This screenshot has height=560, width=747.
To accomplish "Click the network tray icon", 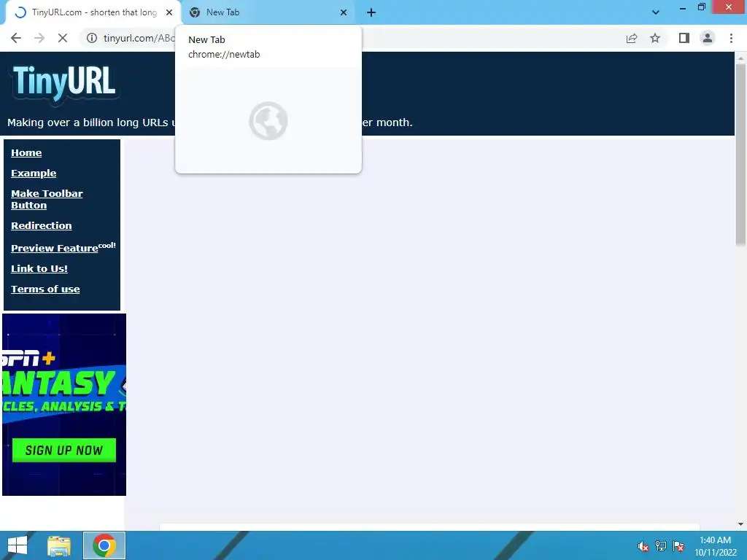I will [661, 546].
